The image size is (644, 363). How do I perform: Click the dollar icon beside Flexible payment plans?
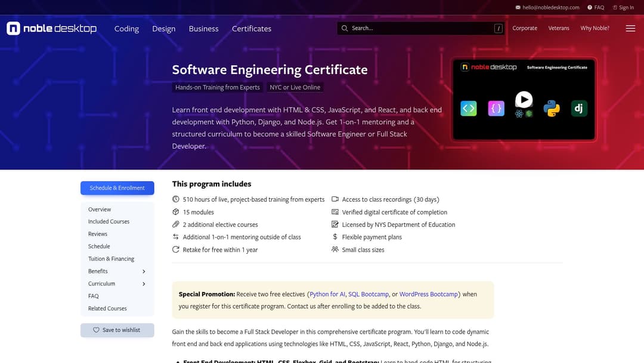335,237
